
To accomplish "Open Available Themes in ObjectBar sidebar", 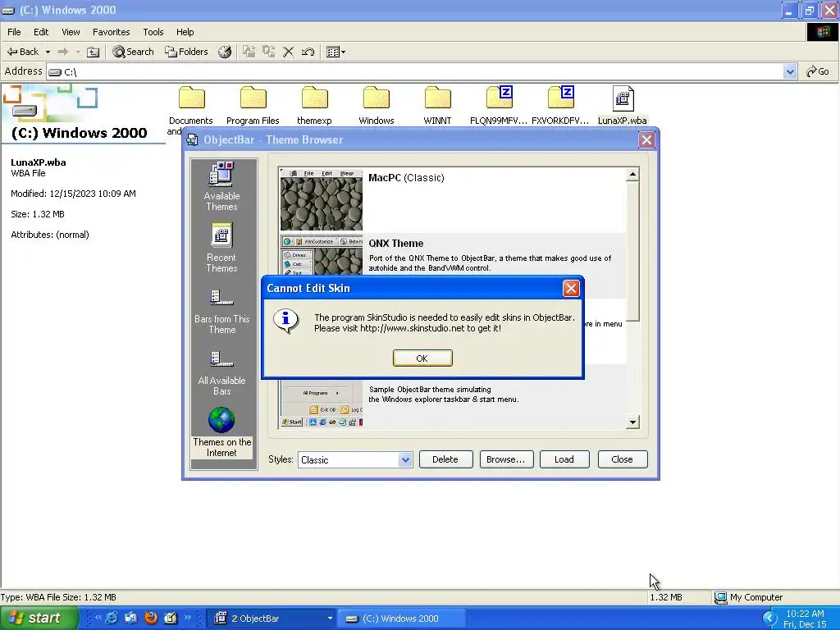I will [221, 186].
